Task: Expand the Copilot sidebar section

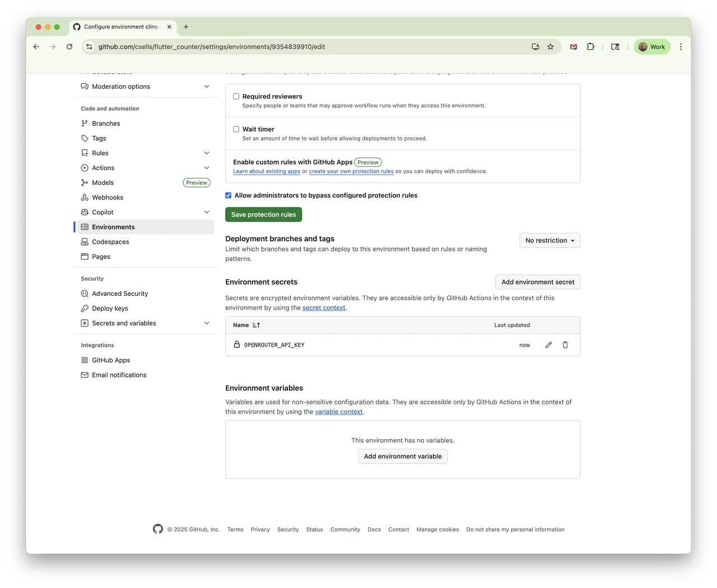Action: (207, 212)
